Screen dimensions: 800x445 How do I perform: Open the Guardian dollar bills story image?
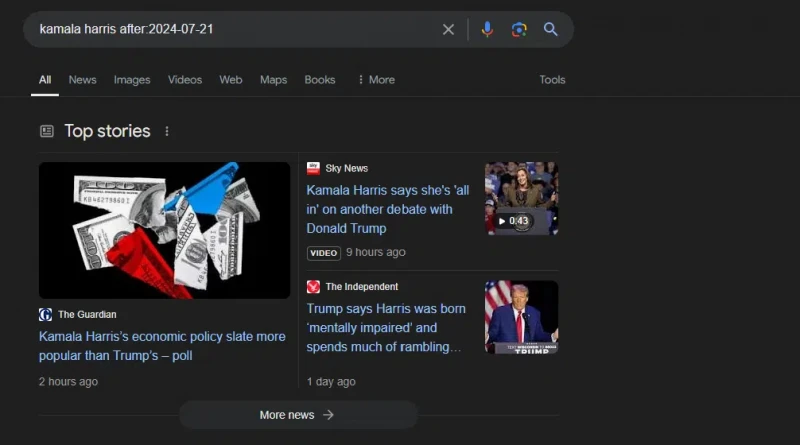(x=164, y=230)
